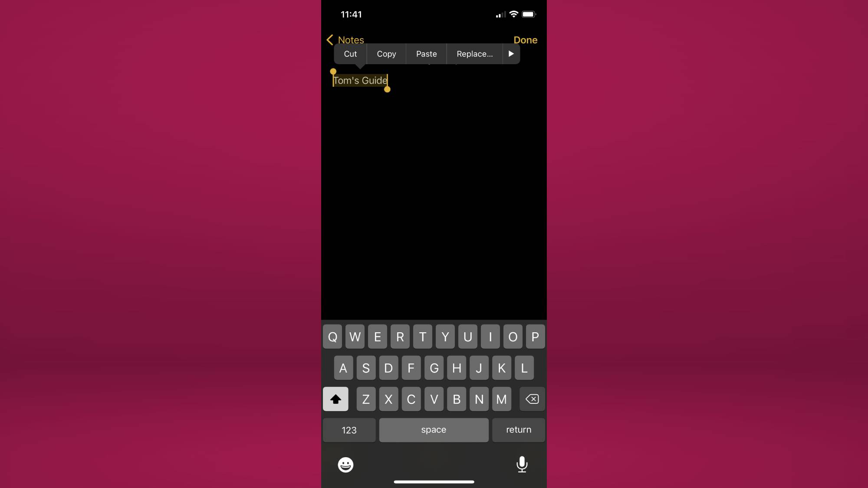Tap the Cut option in context menu
This screenshot has height=488, width=868.
click(x=350, y=54)
